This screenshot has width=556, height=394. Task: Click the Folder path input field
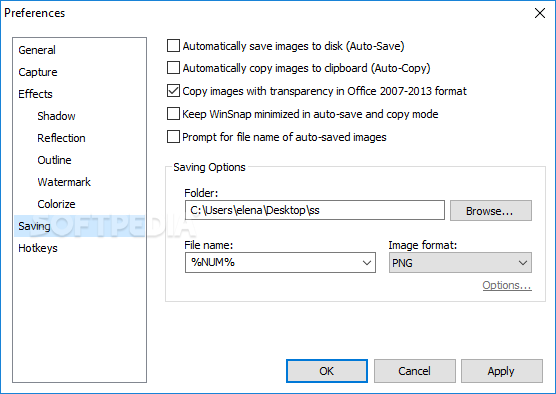(315, 210)
